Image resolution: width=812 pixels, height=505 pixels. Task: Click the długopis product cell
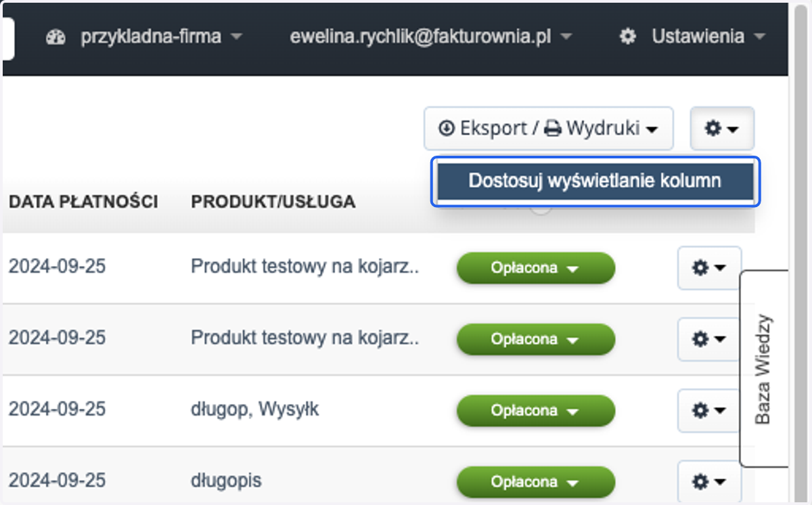[x=226, y=481]
